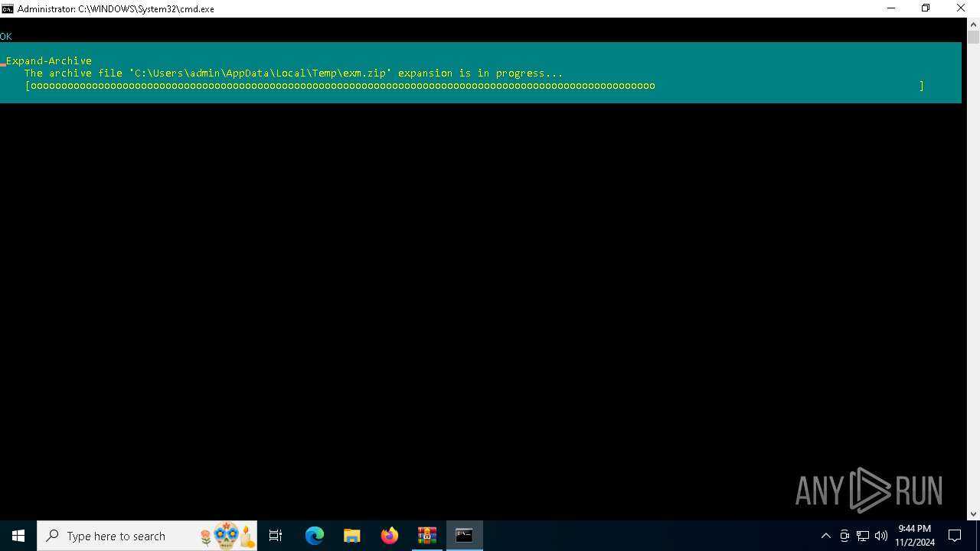Close the cmd.exe window
980x551 pixels.
point(962,8)
